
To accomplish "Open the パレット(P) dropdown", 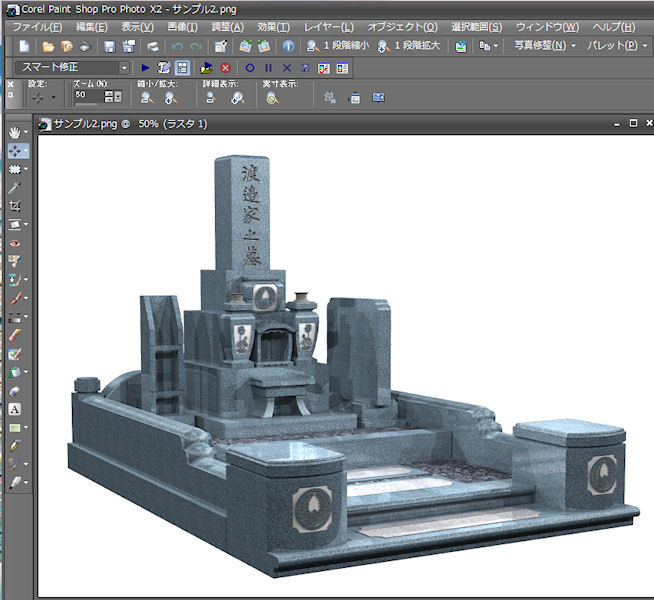I will pos(617,45).
